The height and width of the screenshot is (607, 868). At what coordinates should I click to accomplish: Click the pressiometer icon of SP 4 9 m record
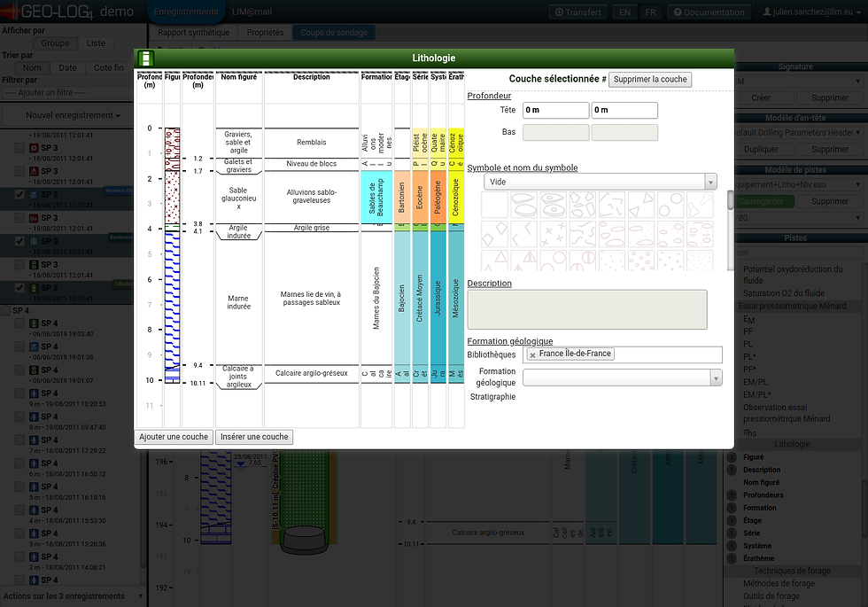(34, 393)
